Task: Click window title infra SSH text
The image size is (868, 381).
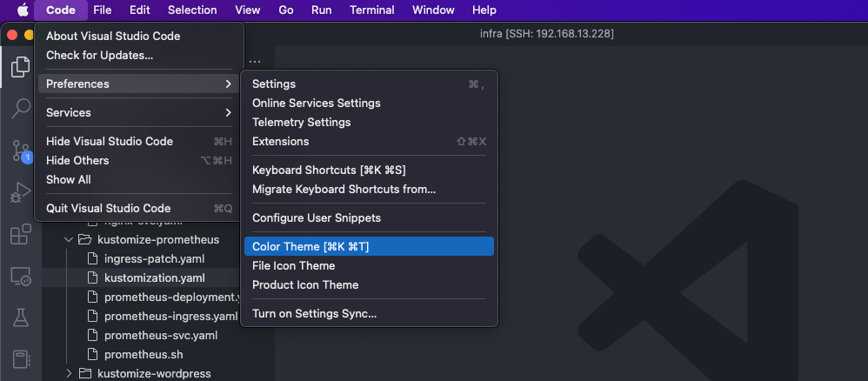Action: tap(547, 34)
